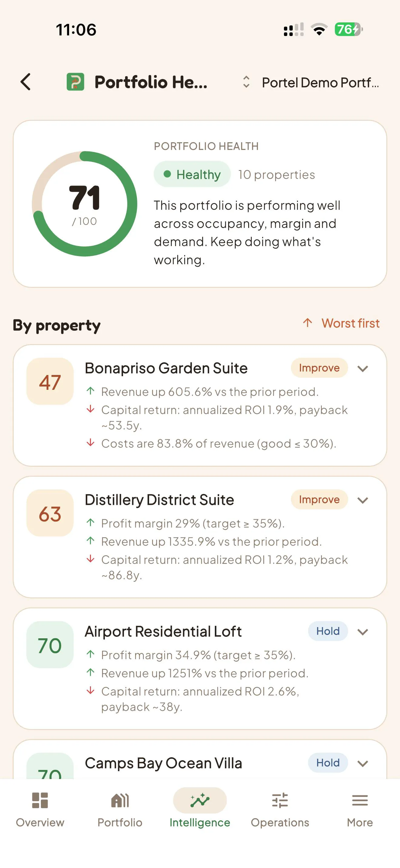Tap the Worst first sort arrow icon
The image size is (400, 868).
(x=307, y=323)
